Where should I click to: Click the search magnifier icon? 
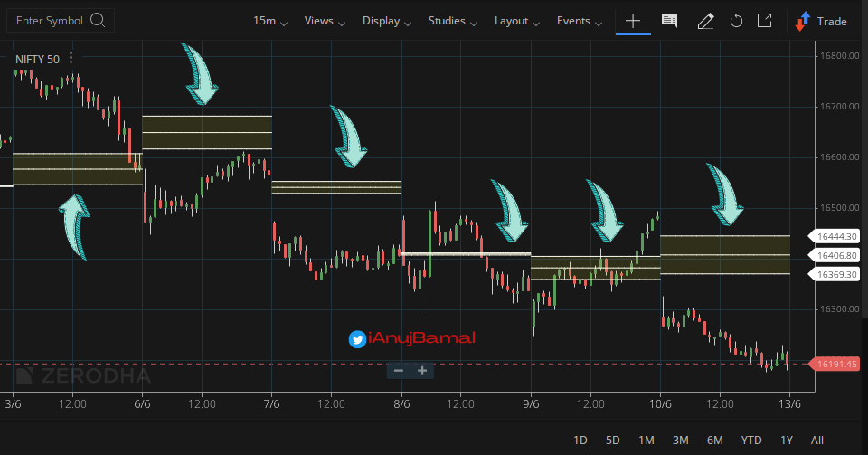pyautogui.click(x=98, y=21)
